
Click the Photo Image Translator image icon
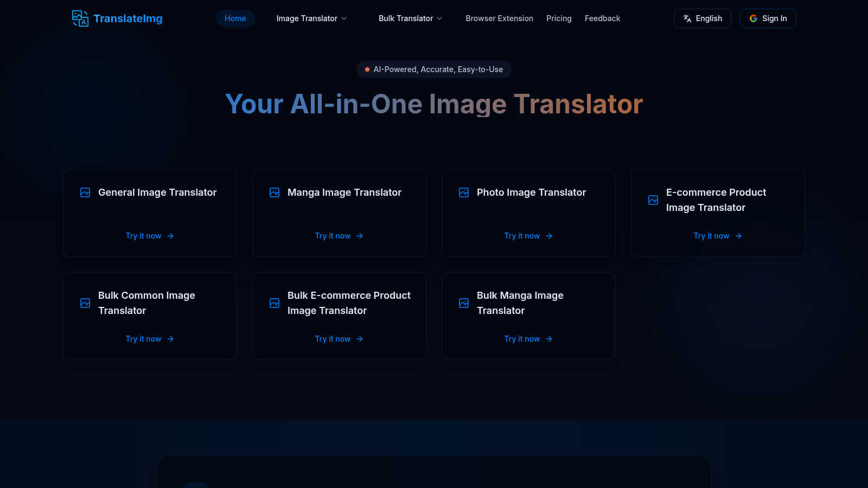click(464, 192)
